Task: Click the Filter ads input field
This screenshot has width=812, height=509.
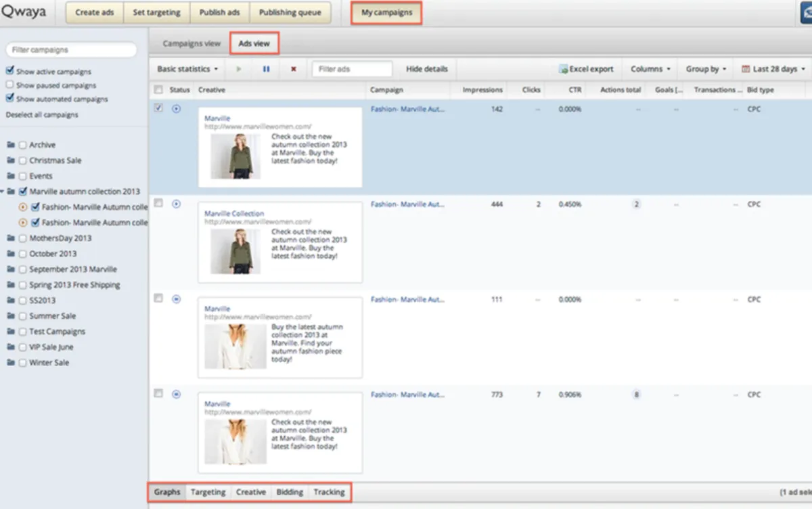Action: point(352,69)
